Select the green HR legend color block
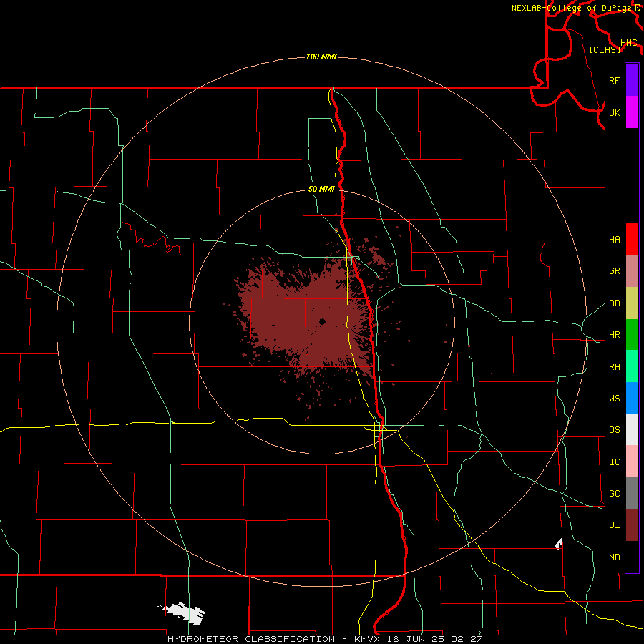The height and width of the screenshot is (644, 644). [632, 335]
